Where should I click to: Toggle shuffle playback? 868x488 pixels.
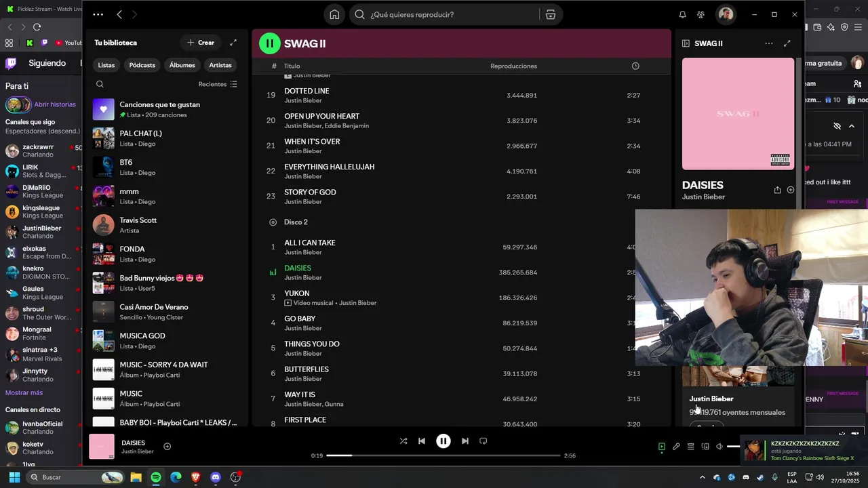[x=403, y=441]
